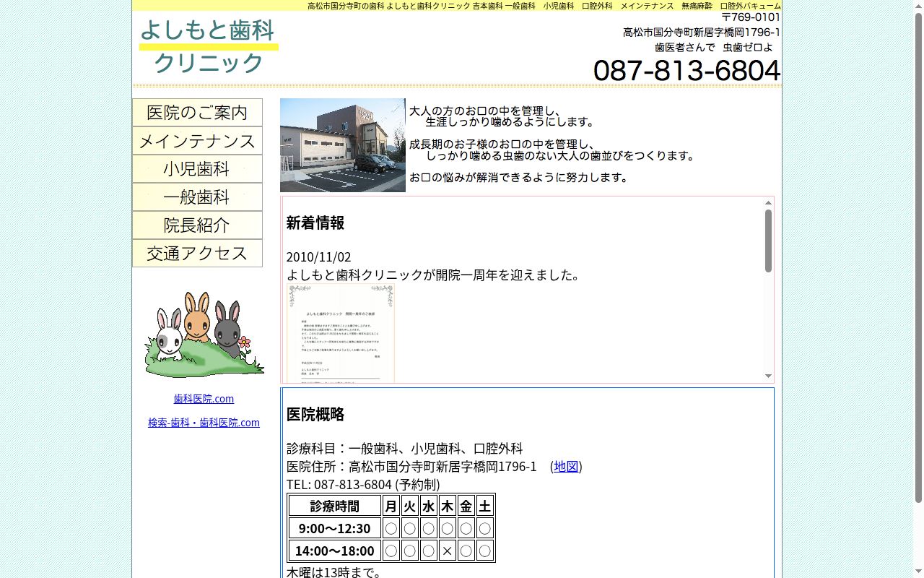
Task: Click the 月 column header
Action: pos(391,506)
